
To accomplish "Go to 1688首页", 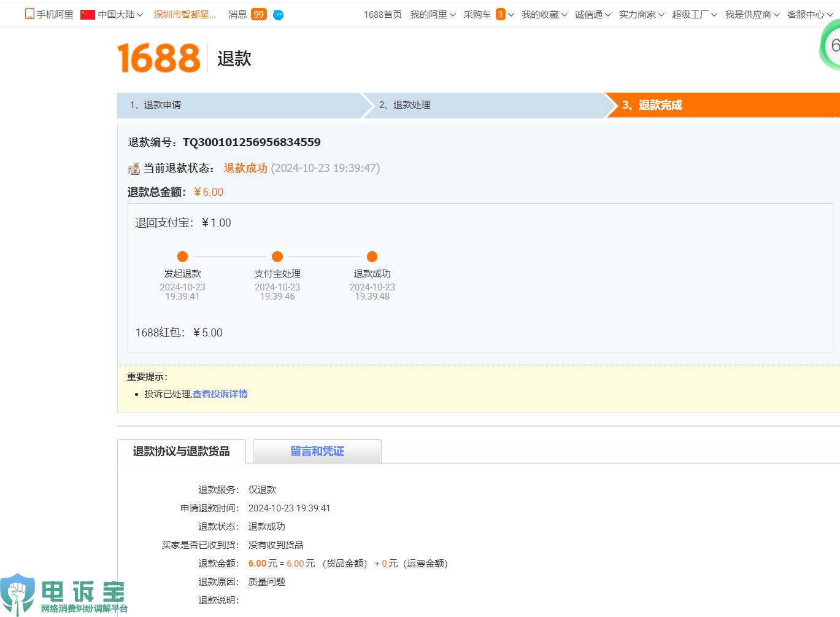I will click(383, 15).
